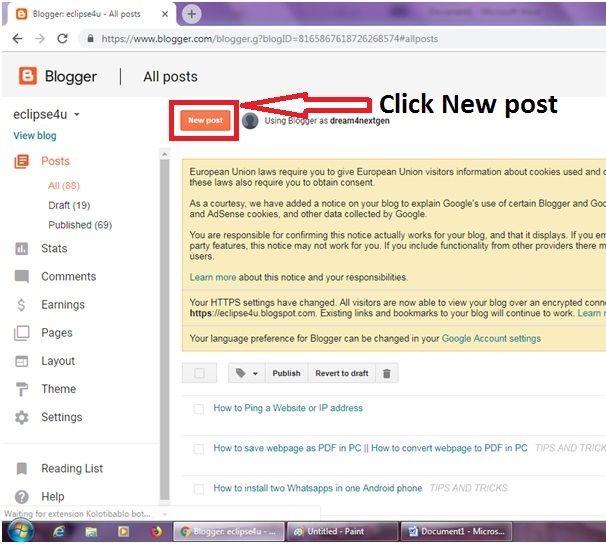Open the media player taskbar icon

tap(124, 532)
